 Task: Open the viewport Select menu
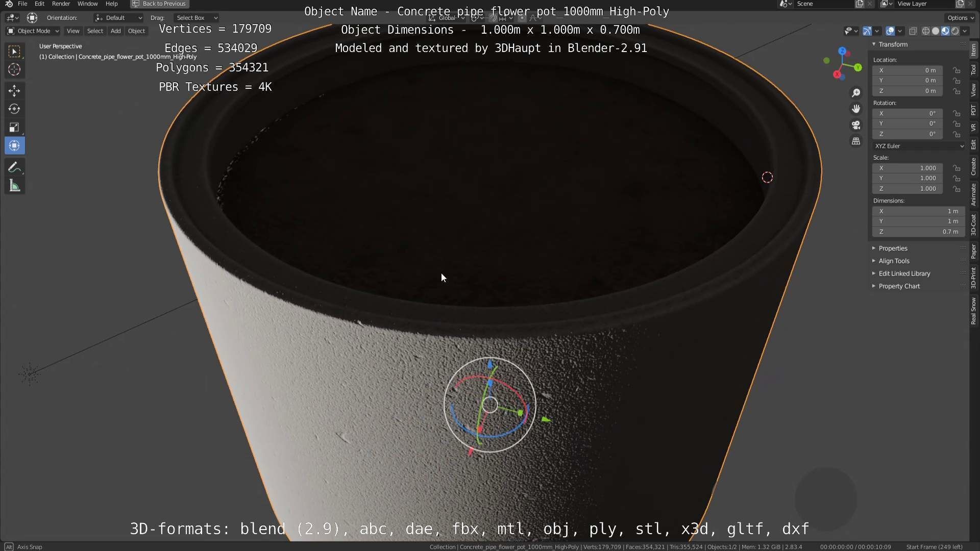[95, 31]
